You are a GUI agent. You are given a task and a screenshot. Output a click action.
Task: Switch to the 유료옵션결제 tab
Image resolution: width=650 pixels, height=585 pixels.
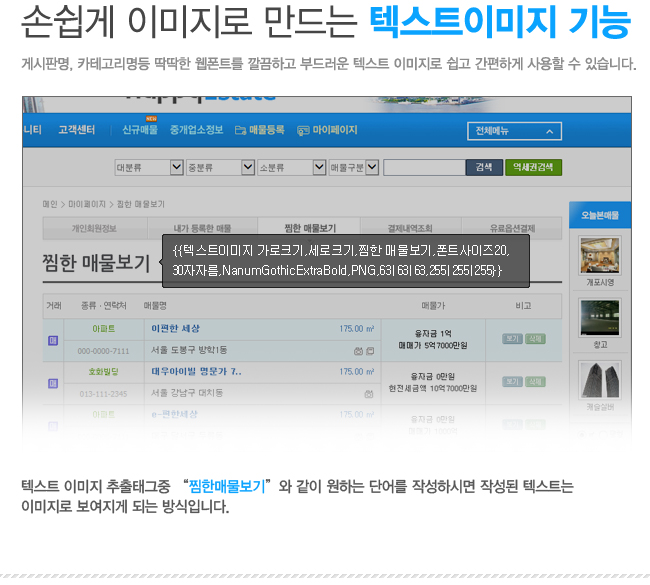[512, 228]
